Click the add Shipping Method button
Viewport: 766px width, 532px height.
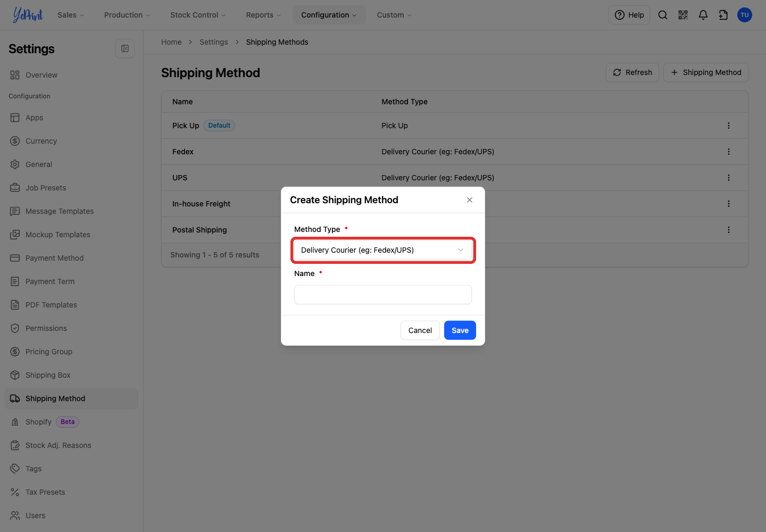[x=706, y=72]
